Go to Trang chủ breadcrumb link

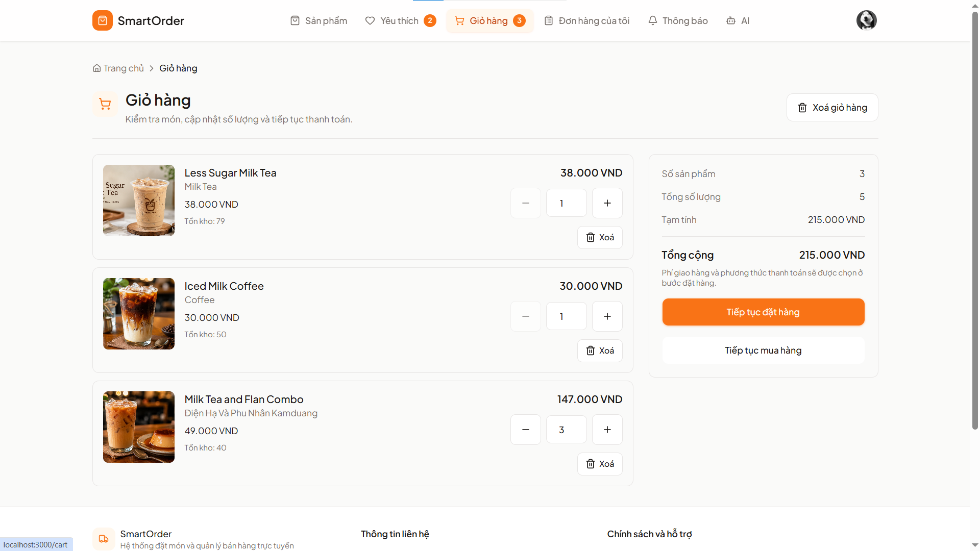click(118, 68)
